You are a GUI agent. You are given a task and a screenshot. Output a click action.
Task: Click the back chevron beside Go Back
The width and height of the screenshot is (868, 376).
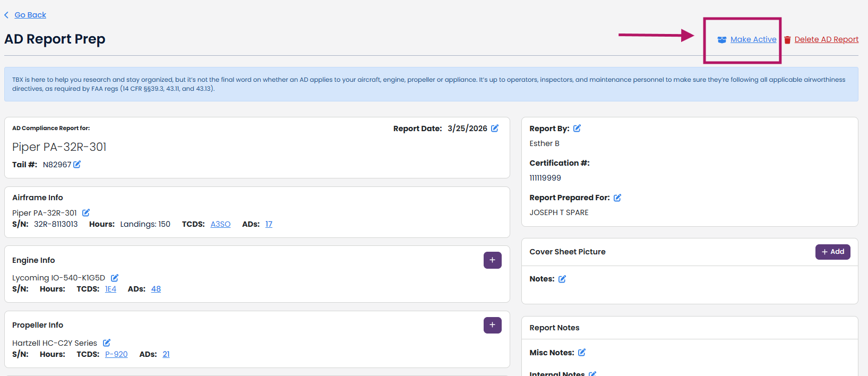(x=6, y=15)
